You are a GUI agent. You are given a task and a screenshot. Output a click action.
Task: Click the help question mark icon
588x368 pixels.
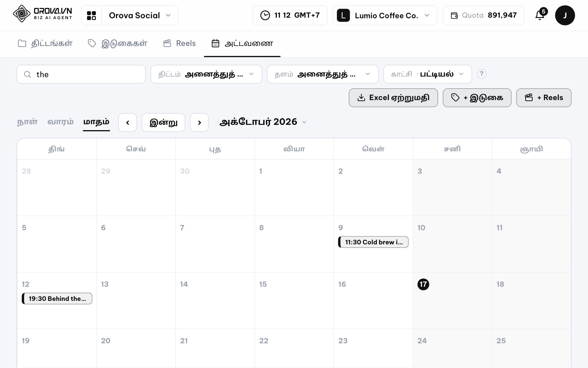pyautogui.click(x=482, y=74)
